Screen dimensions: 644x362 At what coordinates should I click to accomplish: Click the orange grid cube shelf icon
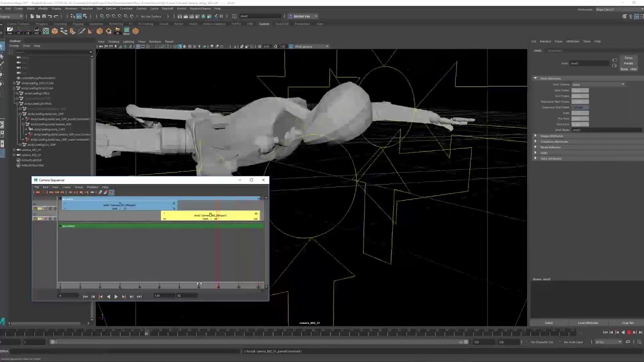pos(136,31)
